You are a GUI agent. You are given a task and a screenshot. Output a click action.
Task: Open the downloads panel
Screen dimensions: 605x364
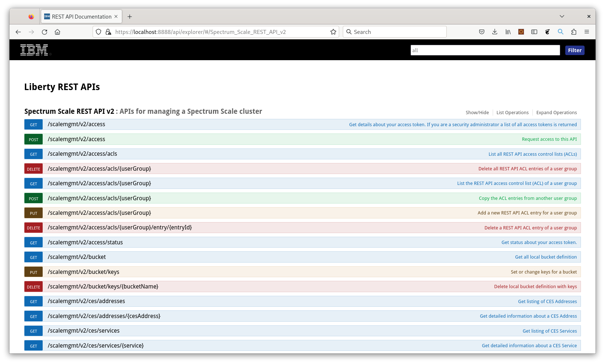(495, 32)
